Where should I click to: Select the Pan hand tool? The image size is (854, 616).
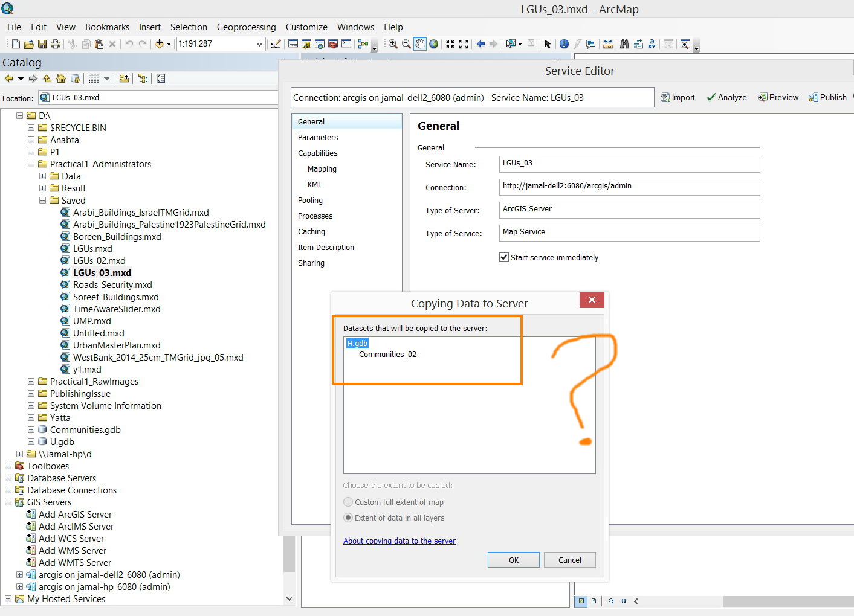click(x=420, y=44)
